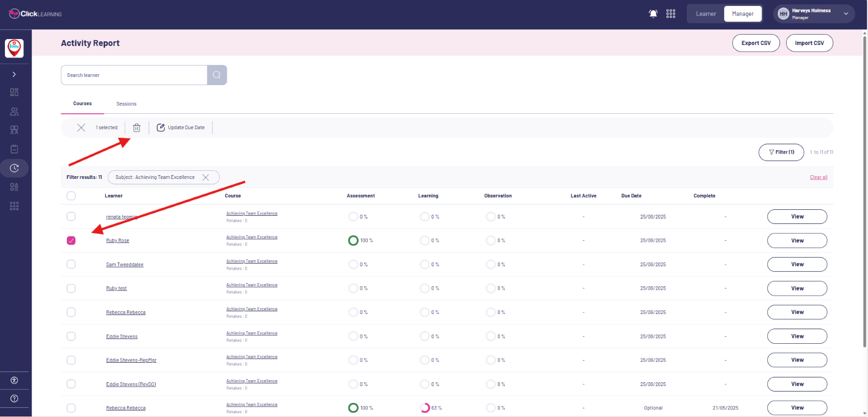Switch to the Sessions tab
Image resolution: width=868 pixels, height=417 pixels.
click(126, 104)
